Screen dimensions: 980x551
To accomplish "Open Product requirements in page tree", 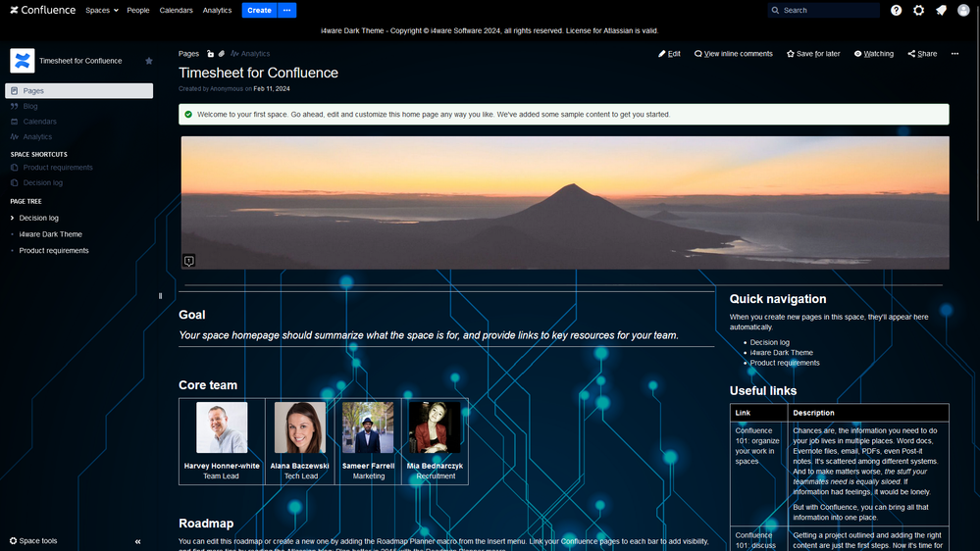I will pos(54,251).
